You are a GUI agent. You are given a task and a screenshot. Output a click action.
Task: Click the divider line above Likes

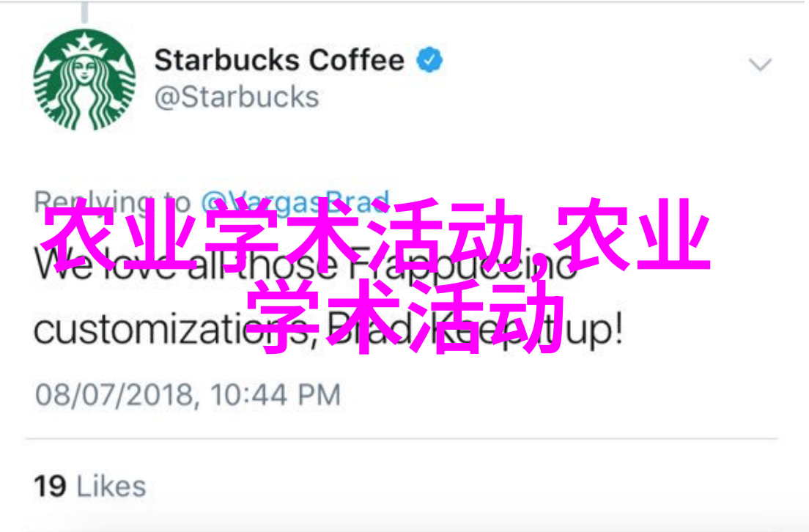[x=402, y=439]
